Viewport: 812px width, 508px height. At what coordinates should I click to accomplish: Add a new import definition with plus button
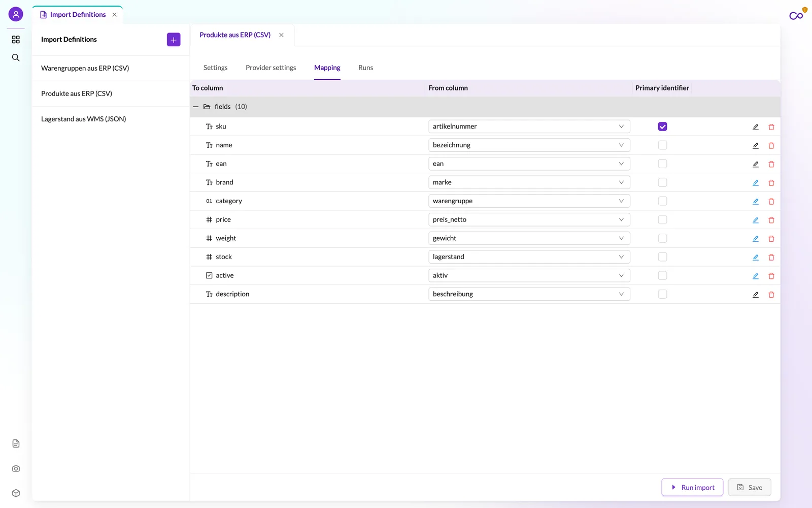pos(174,40)
